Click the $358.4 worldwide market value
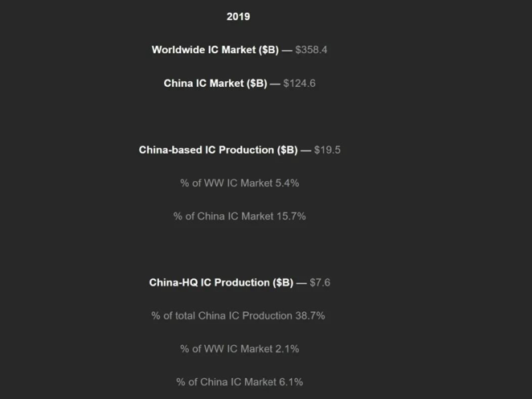This screenshot has height=399, width=532. coord(311,50)
